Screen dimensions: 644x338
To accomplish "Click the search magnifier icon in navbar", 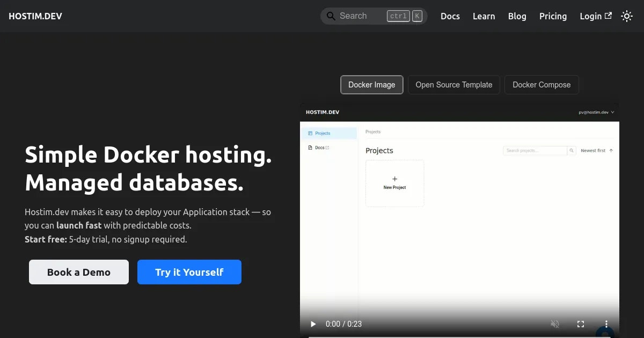I will click(330, 16).
